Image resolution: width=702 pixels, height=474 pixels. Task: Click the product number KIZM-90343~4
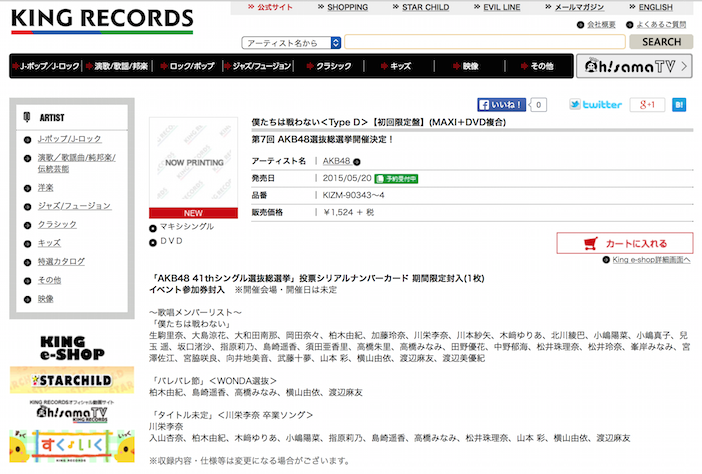pos(353,195)
